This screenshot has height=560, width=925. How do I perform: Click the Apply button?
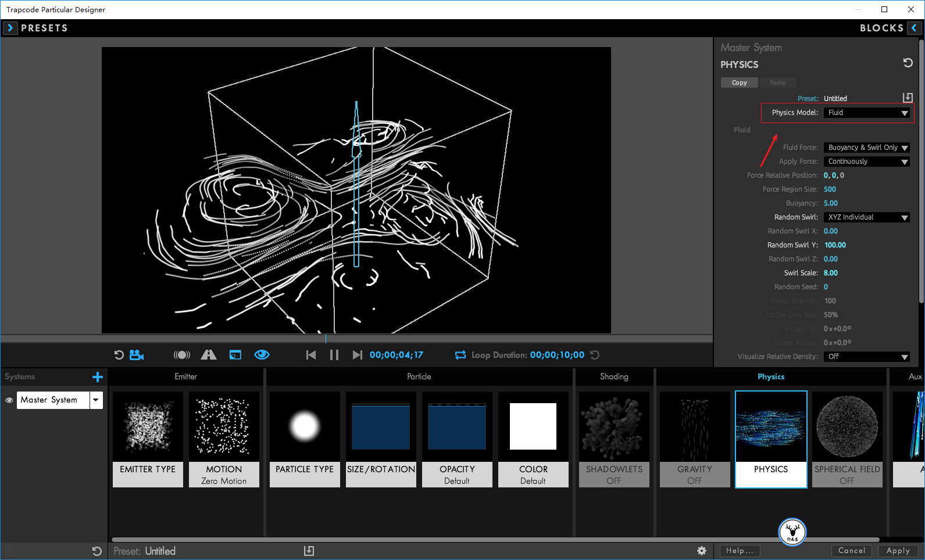898,551
